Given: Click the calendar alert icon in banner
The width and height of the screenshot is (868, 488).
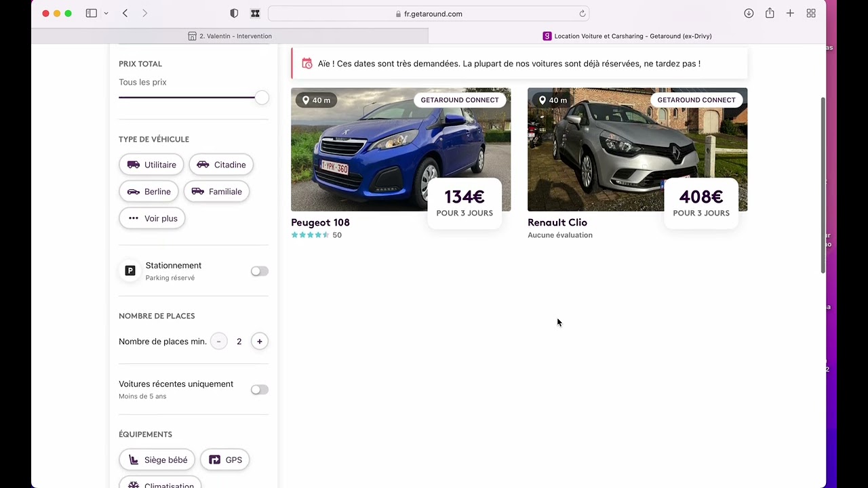Looking at the screenshot, I should click(x=307, y=64).
